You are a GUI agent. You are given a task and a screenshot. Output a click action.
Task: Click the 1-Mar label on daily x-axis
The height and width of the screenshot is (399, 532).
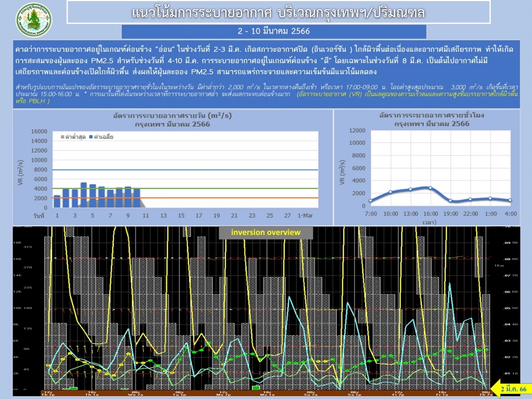(x=305, y=215)
